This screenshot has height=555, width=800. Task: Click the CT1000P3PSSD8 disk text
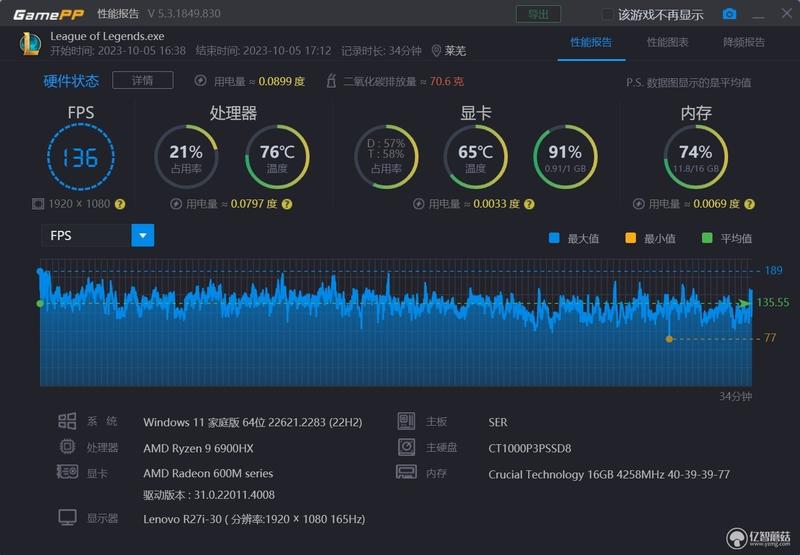[530, 448]
